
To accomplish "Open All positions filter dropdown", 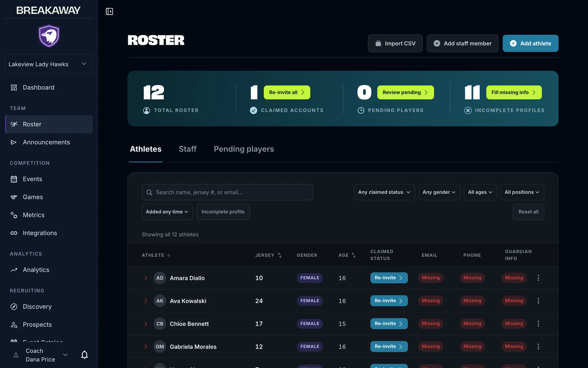I will [x=522, y=192].
